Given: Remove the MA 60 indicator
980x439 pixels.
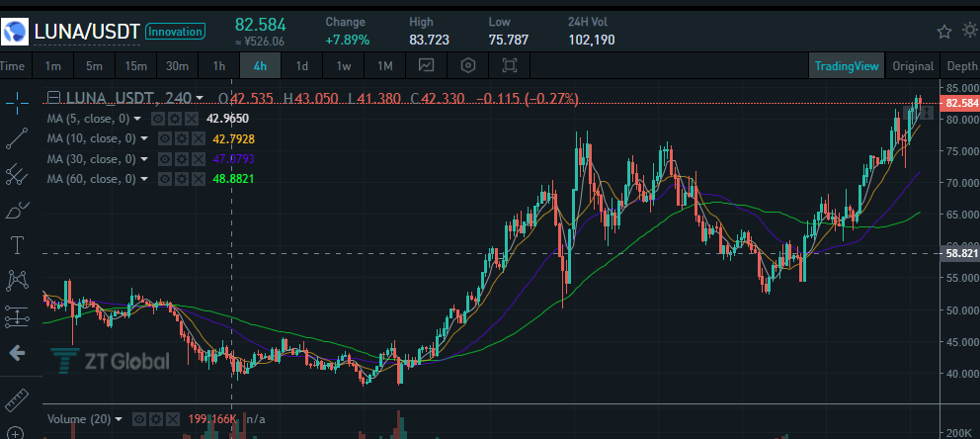Looking at the screenshot, I should click(x=198, y=179).
